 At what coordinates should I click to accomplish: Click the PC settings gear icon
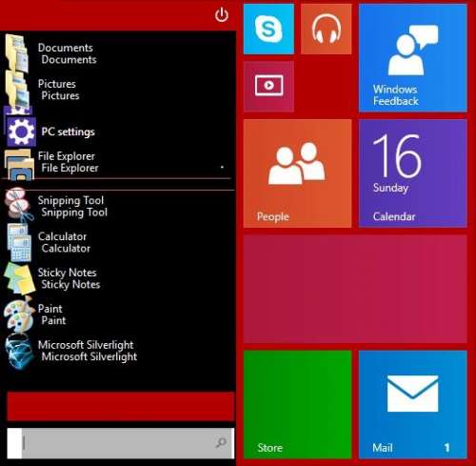[x=20, y=131]
